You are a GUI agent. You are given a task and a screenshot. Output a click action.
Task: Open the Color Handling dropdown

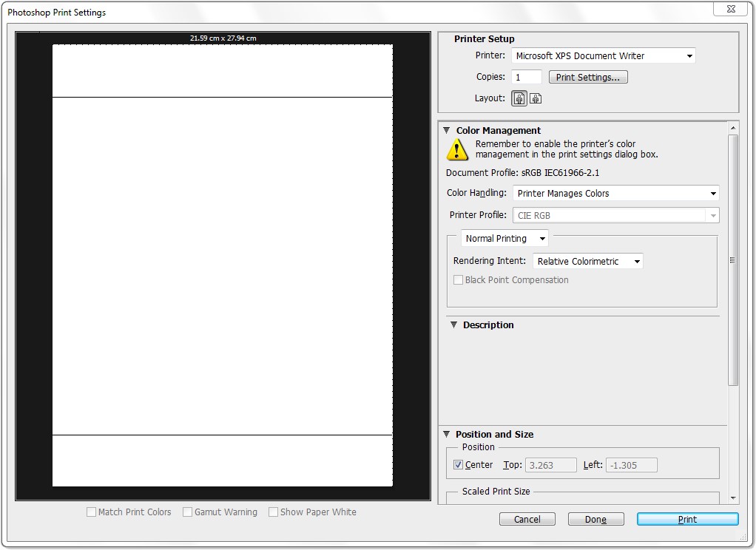click(x=615, y=193)
